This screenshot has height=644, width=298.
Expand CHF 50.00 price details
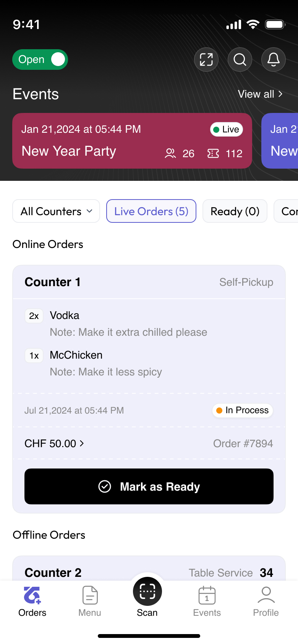click(x=54, y=443)
